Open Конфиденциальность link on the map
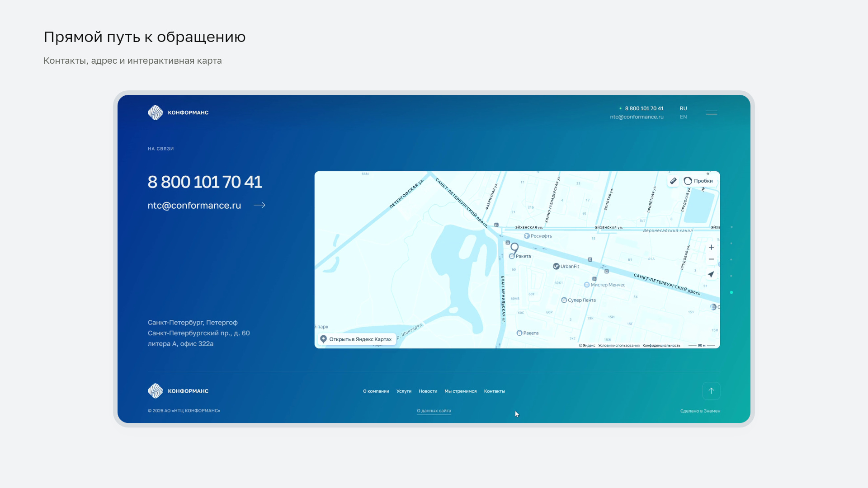Image resolution: width=868 pixels, height=488 pixels. point(661,346)
